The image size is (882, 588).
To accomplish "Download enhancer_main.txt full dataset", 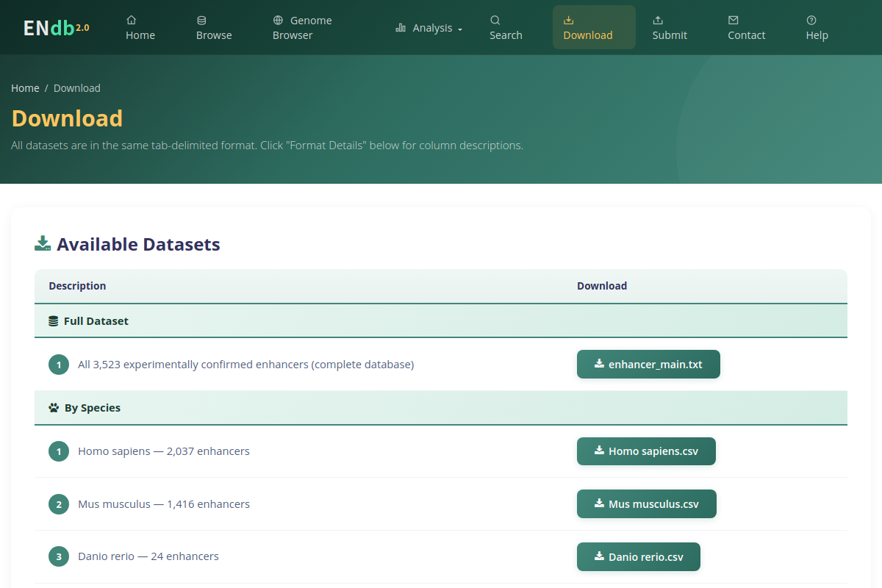I will pos(648,365).
